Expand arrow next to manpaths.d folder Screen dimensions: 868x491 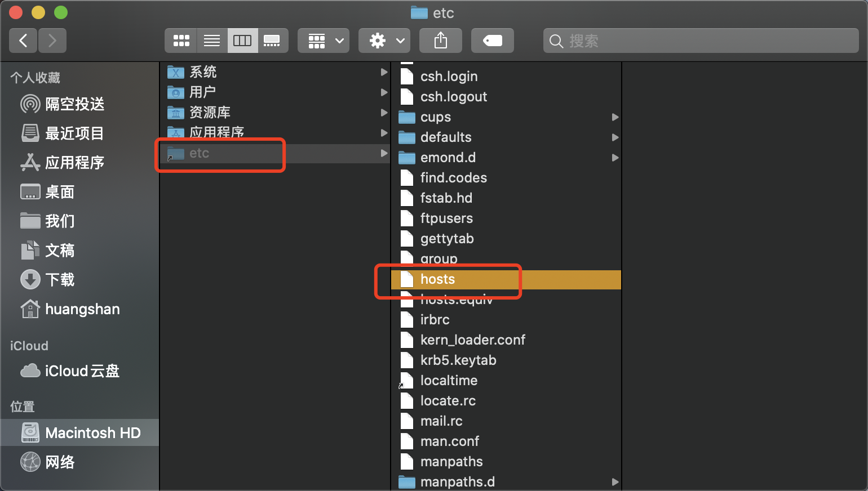[615, 482]
